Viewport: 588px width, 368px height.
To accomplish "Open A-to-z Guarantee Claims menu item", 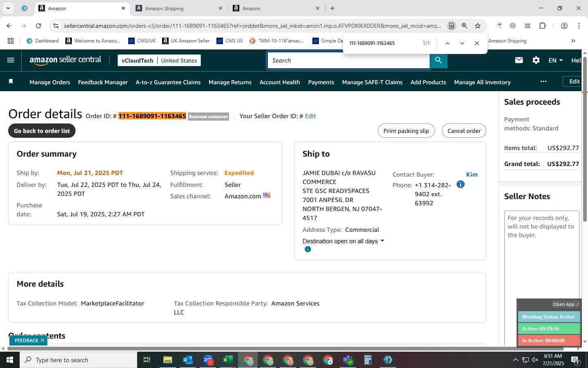I will pos(168,82).
